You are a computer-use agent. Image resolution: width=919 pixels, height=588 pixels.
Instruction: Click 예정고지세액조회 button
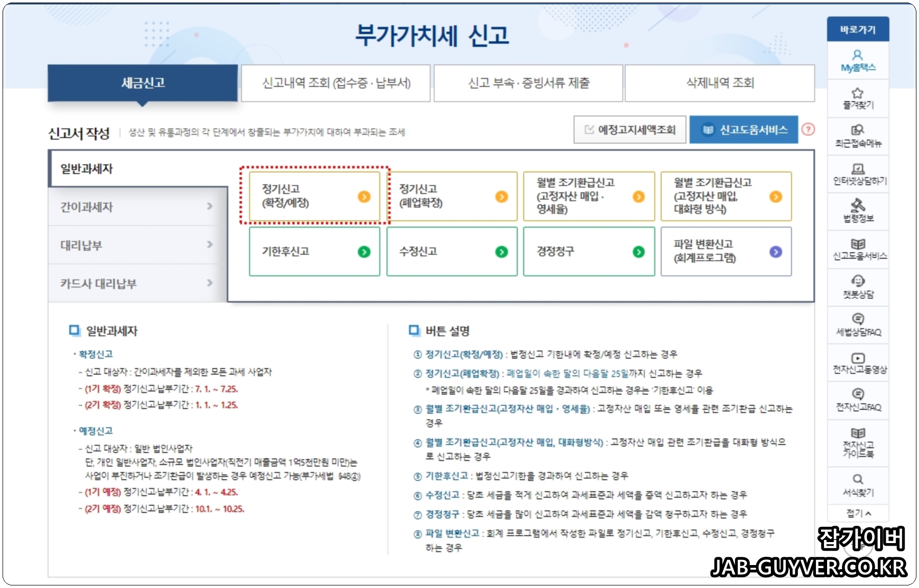click(630, 130)
